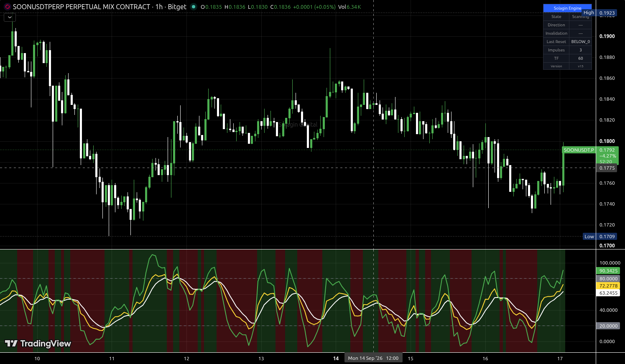Click the Low 0.1709 price label
The image size is (625, 364).
[x=600, y=237]
